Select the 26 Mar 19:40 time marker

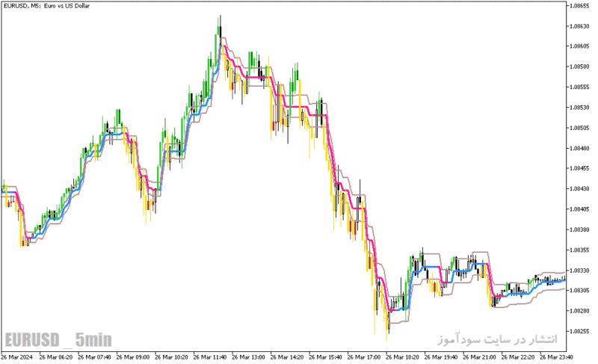(x=441, y=357)
